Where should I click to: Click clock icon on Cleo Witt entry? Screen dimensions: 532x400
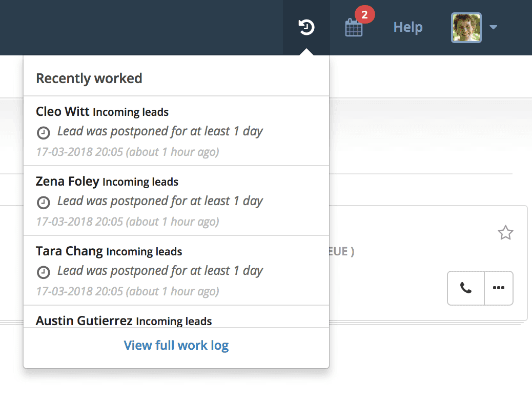(x=44, y=133)
